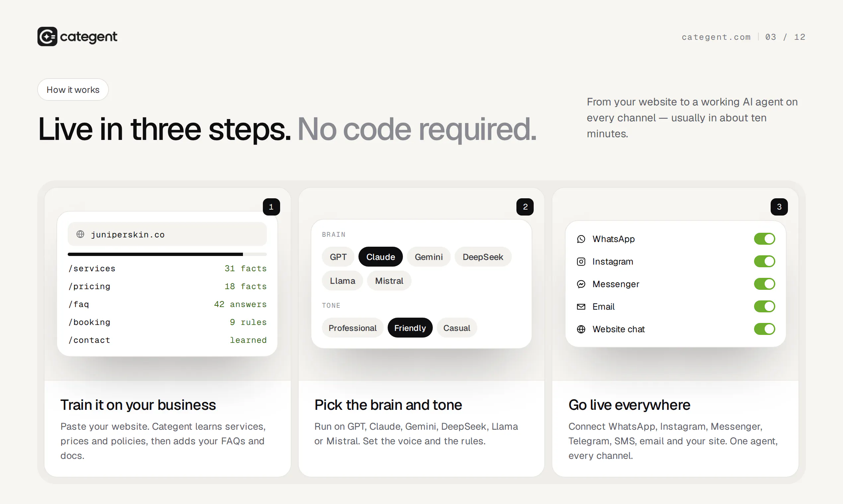This screenshot has height=504, width=843.
Task: Set tone to Professional
Action: pyautogui.click(x=352, y=328)
